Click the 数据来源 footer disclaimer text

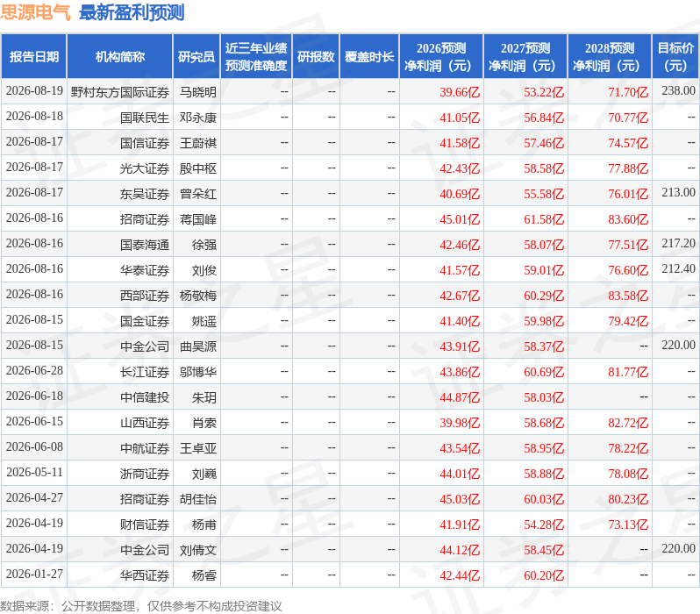pos(141,606)
